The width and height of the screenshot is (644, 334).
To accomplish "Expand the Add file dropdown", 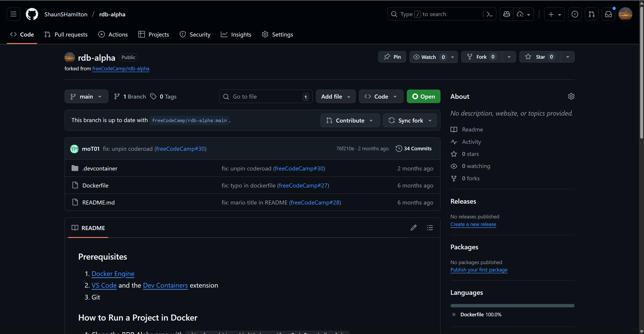I will [x=336, y=97].
